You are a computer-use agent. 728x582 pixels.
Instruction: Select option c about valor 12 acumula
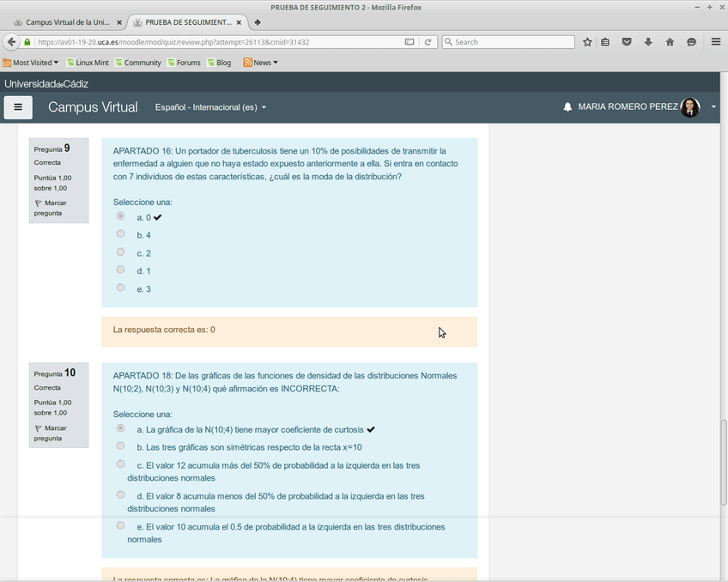tap(121, 464)
